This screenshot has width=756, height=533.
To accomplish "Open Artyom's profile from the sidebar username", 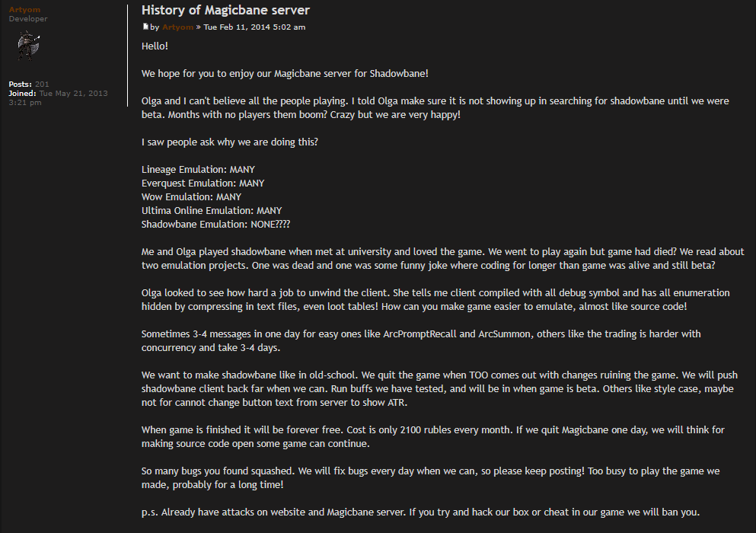I will pyautogui.click(x=24, y=9).
